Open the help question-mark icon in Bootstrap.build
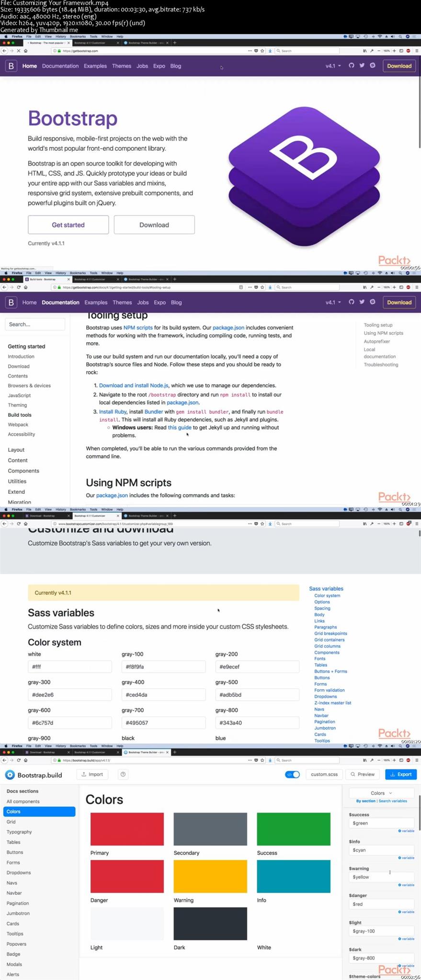Image resolution: width=421 pixels, height=980 pixels. click(123, 774)
